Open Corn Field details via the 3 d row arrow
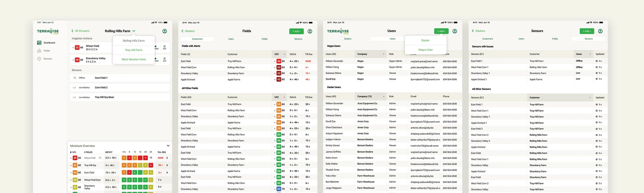 [x=167, y=172]
